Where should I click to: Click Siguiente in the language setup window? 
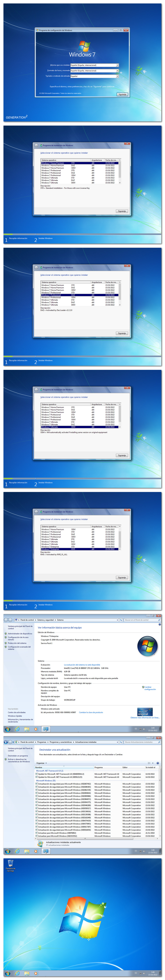(x=122, y=94)
